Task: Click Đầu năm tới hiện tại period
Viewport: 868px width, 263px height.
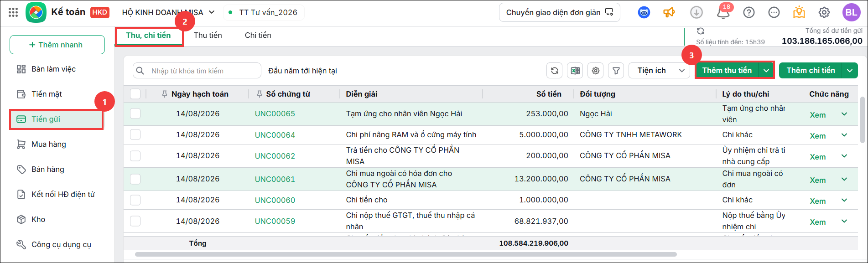Action: coord(302,71)
